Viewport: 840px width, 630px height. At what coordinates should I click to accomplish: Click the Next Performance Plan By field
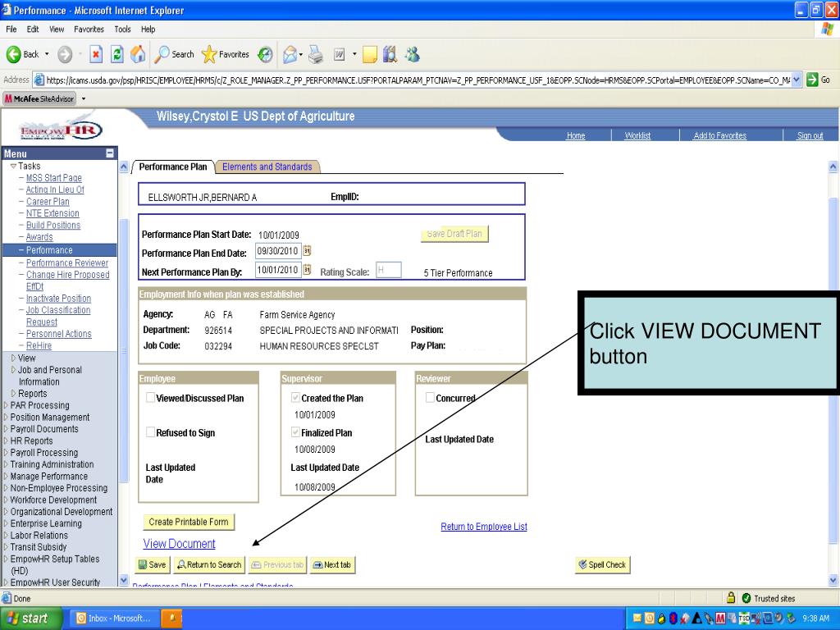pos(278,269)
